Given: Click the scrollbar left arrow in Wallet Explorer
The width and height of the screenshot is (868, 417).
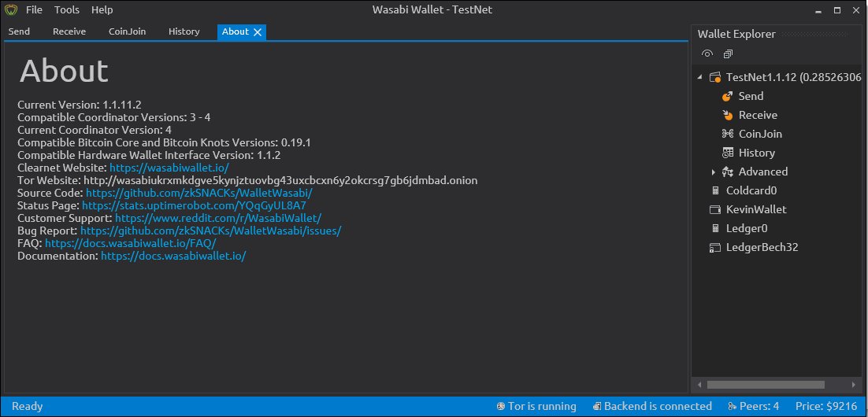Looking at the screenshot, I should 699,384.
